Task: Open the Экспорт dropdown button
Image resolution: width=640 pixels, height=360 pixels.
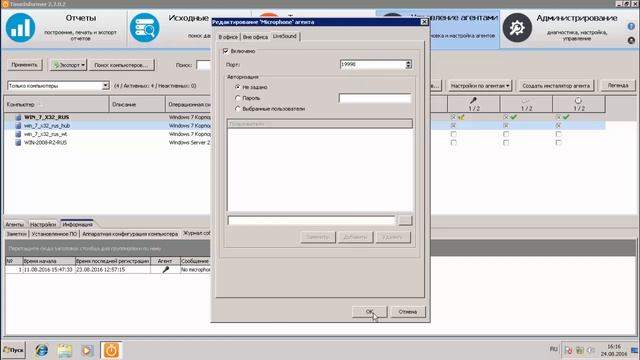Action: 68,65
